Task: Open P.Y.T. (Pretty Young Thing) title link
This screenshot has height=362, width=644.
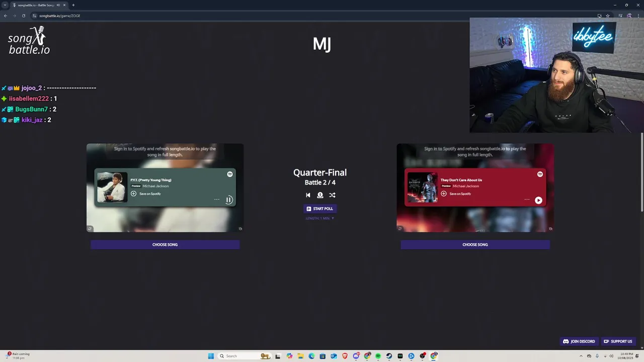Action: pyautogui.click(x=151, y=180)
